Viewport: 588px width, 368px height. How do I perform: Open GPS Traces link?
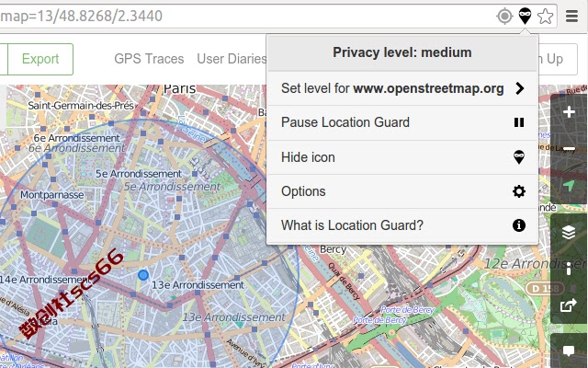[149, 59]
